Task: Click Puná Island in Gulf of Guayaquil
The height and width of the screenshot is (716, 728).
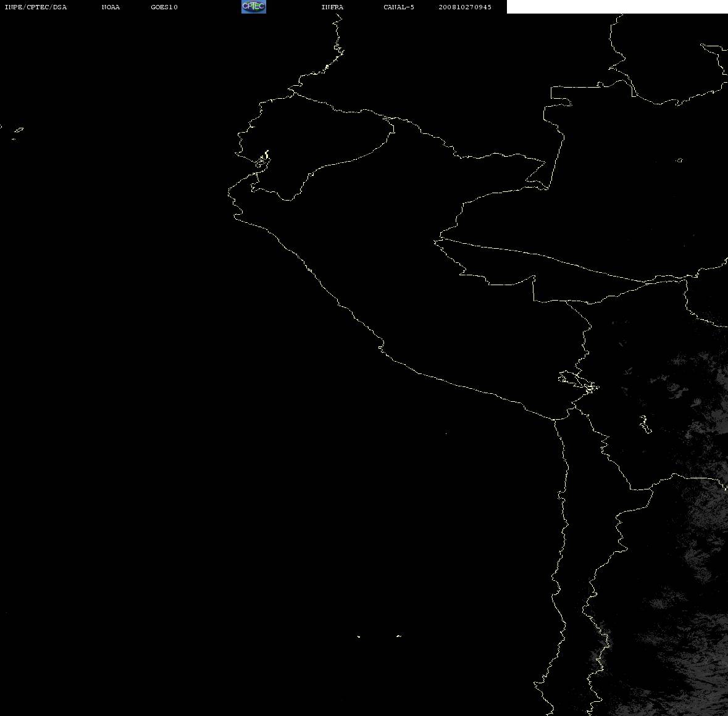Action: click(262, 160)
